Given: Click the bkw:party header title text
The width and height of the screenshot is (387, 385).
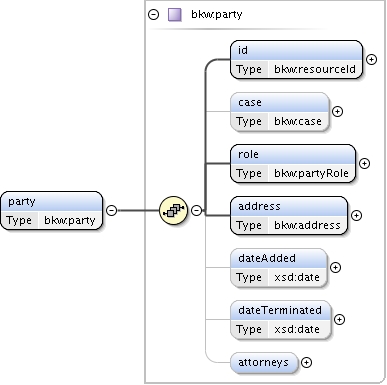Looking at the screenshot, I should pos(217,14).
